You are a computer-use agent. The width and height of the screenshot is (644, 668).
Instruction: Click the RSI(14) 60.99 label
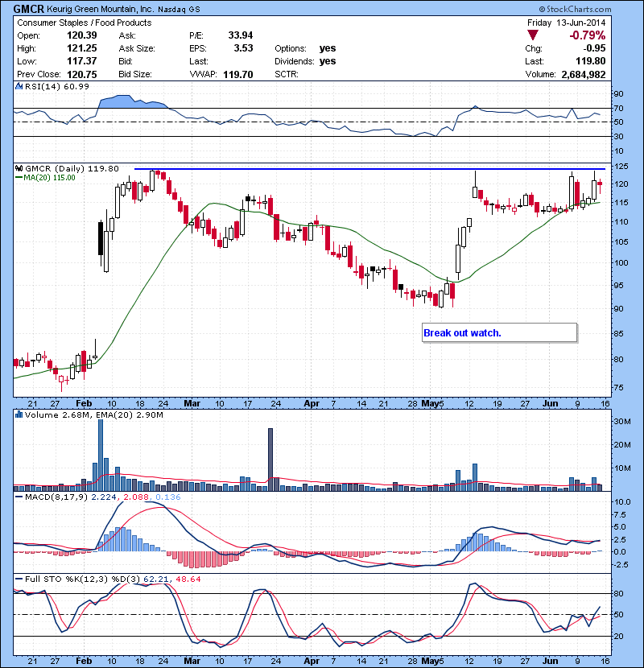pyautogui.click(x=57, y=86)
